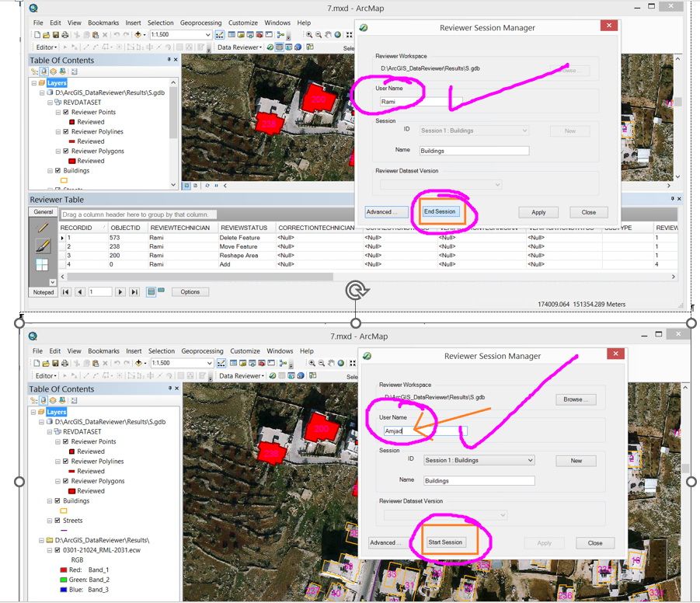Open the Selection menu in the lower ArcMap window
The height and width of the screenshot is (603, 700).
pyautogui.click(x=161, y=351)
